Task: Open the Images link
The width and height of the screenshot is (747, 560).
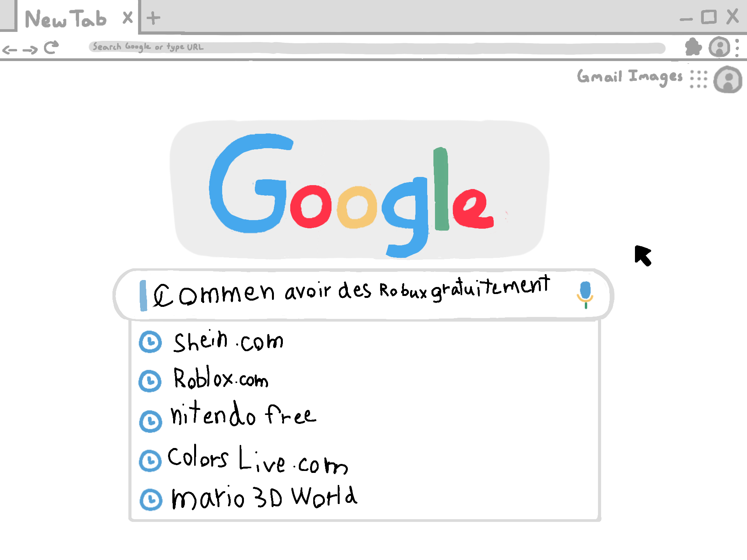Action: point(656,77)
